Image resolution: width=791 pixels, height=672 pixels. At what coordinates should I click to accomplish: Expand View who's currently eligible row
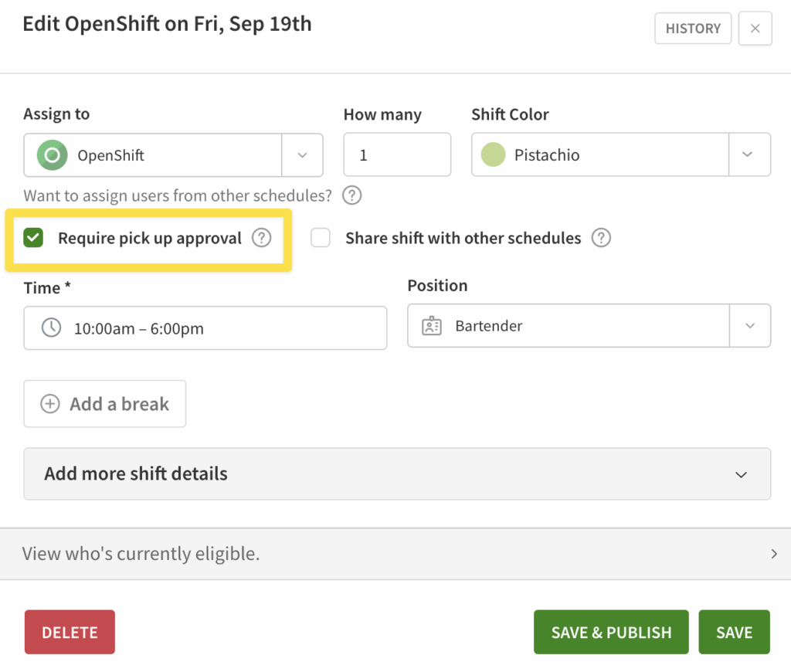773,554
